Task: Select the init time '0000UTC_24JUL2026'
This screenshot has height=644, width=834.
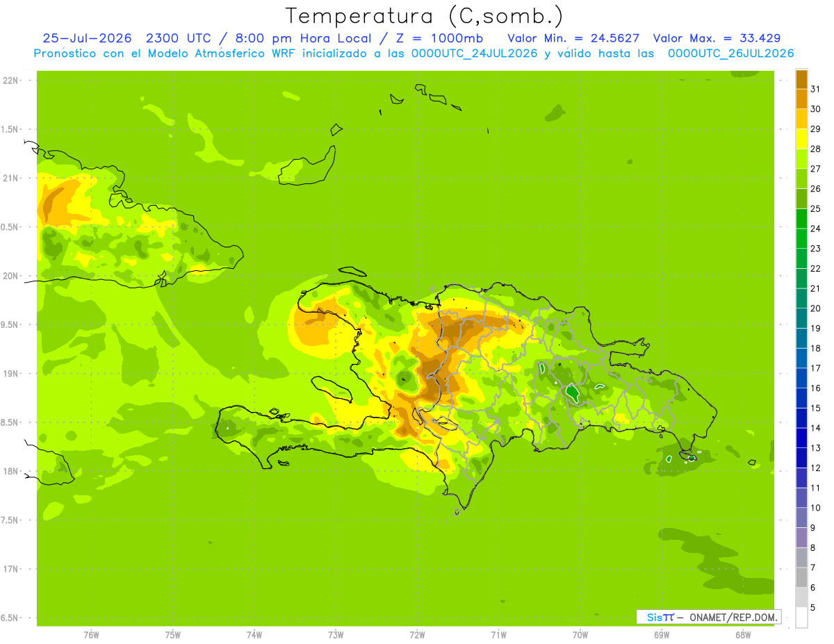Action: click(x=475, y=53)
